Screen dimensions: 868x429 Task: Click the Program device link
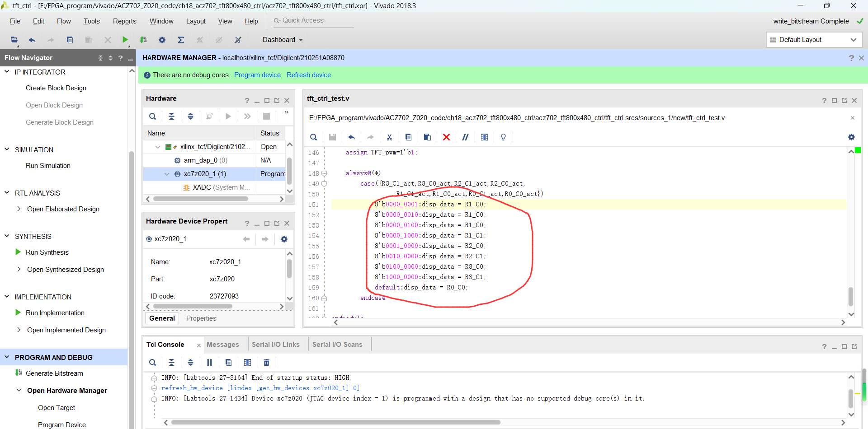[257, 75]
